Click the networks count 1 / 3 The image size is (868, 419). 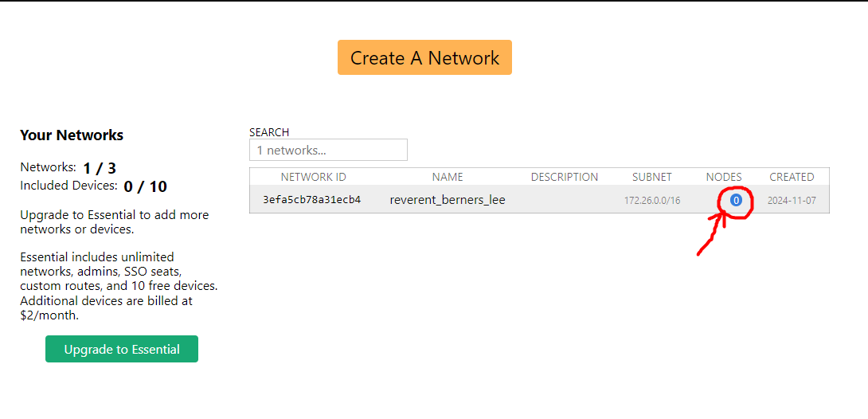pyautogui.click(x=100, y=168)
